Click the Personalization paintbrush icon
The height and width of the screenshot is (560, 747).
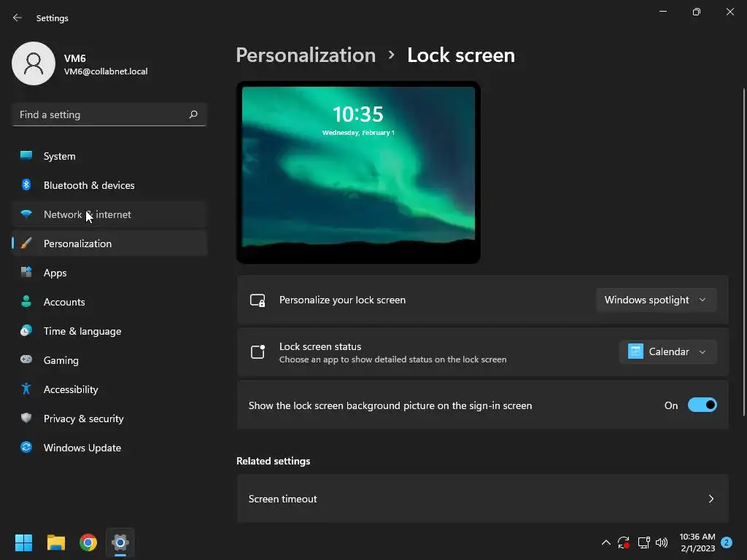tap(26, 244)
